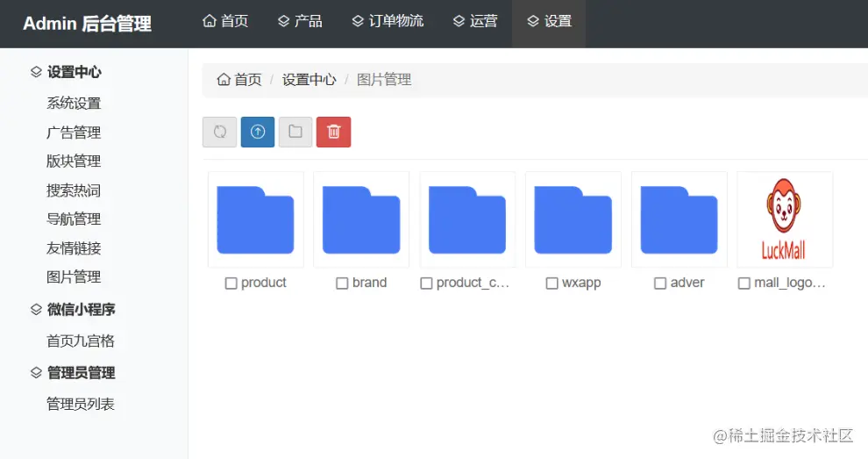Open the 首页 top navigation tab
Image resolution: width=868 pixels, height=459 pixels.
[225, 21]
